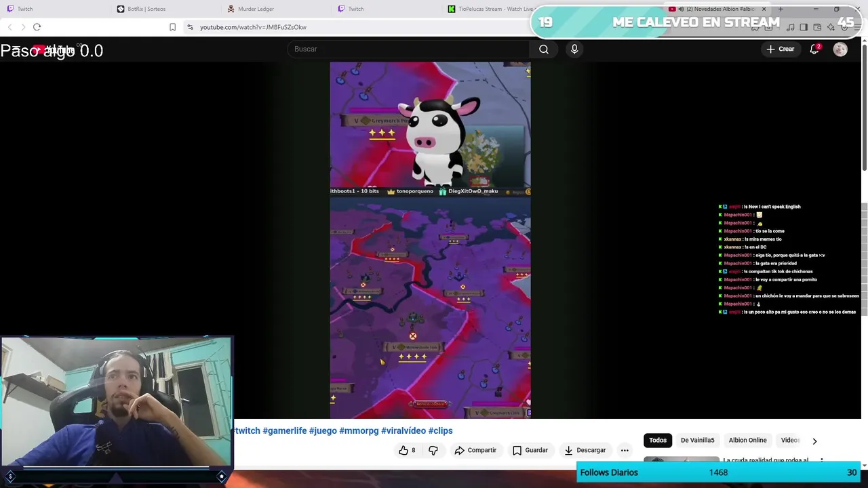Close the Novedades Albion tab
Image resolution: width=868 pixels, height=488 pixels.
click(x=764, y=9)
